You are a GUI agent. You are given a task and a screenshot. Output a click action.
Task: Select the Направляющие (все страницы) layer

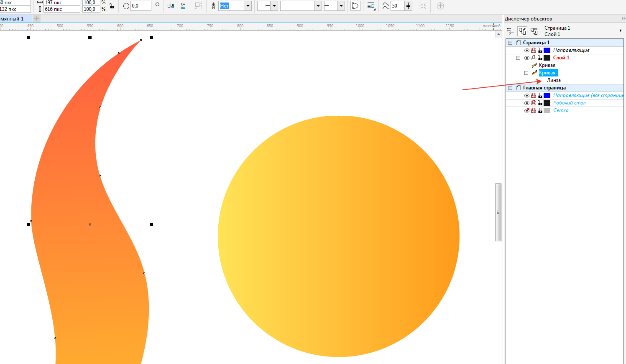tap(588, 95)
